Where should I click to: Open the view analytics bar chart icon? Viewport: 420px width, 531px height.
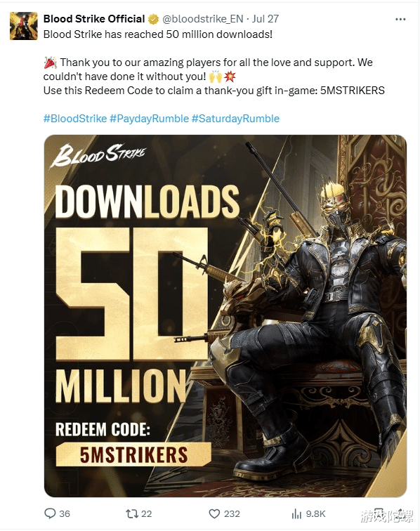click(296, 513)
